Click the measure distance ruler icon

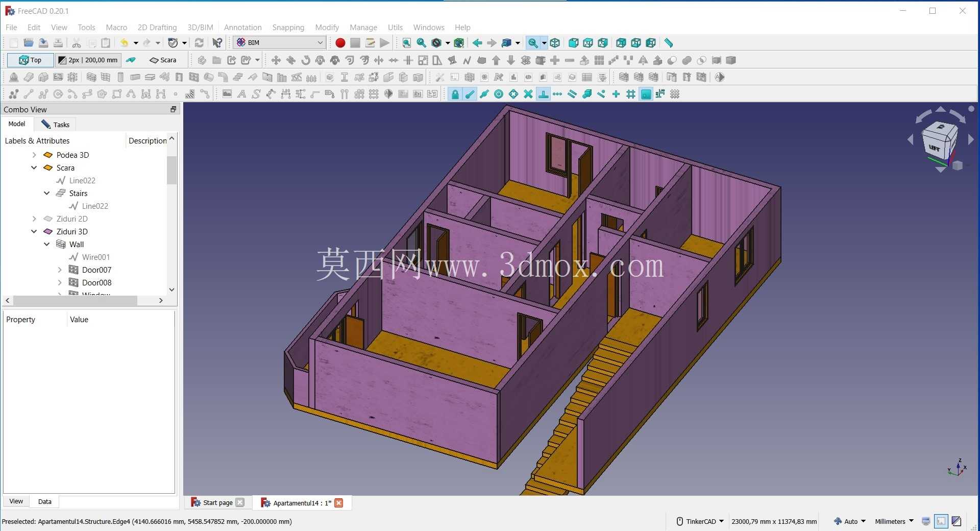click(669, 43)
